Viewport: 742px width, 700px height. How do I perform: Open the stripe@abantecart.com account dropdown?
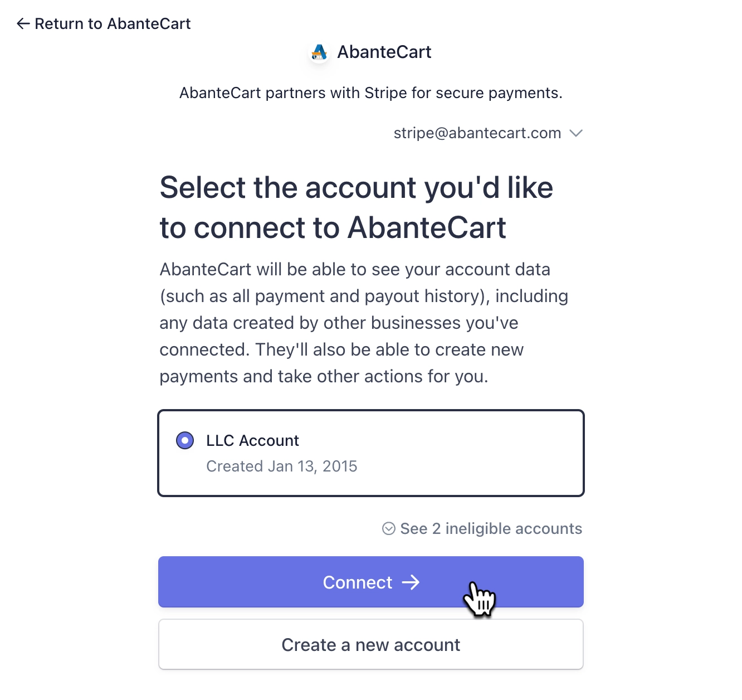click(x=488, y=133)
